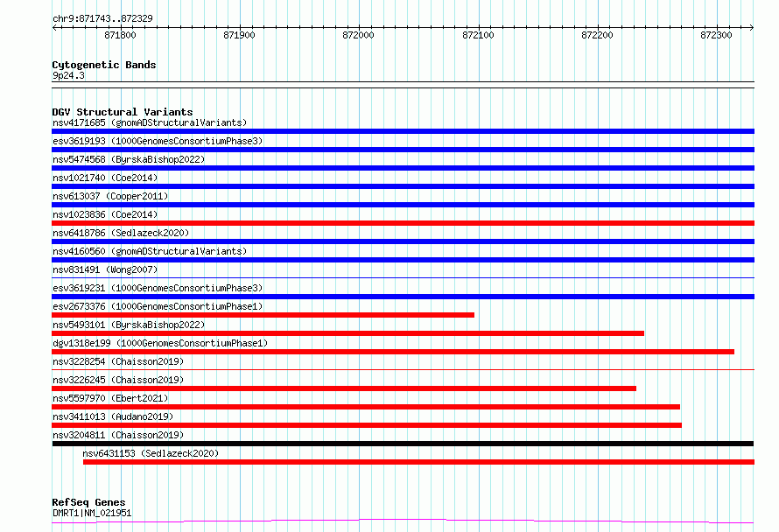Screen dimensions: 779x532
Task: Click the nsv3226245 Chaisson2019 label
Action: (118, 380)
